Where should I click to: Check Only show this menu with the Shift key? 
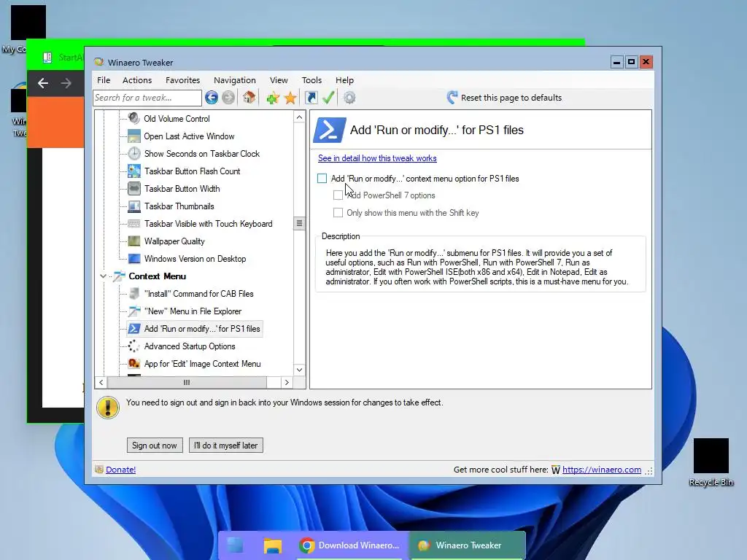[338, 212]
